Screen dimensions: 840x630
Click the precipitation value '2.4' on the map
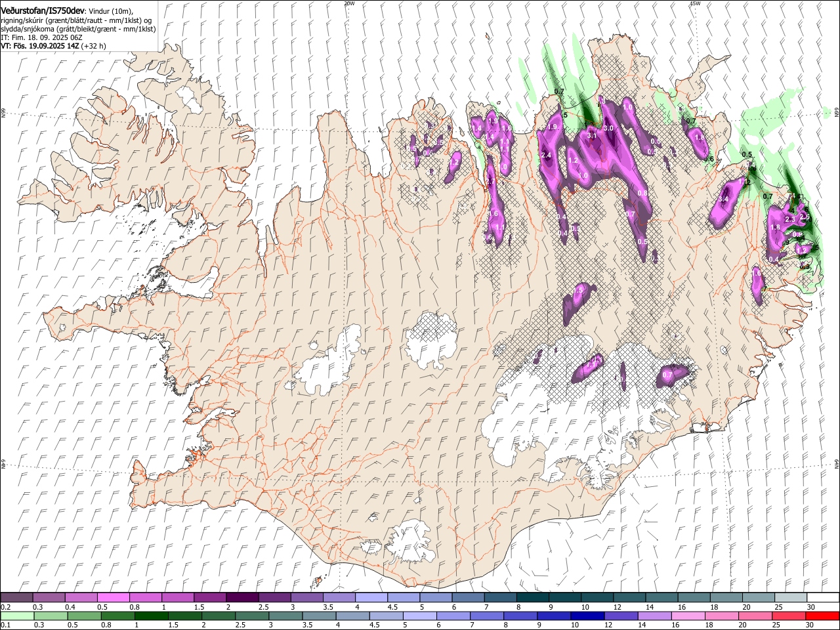[x=547, y=155]
